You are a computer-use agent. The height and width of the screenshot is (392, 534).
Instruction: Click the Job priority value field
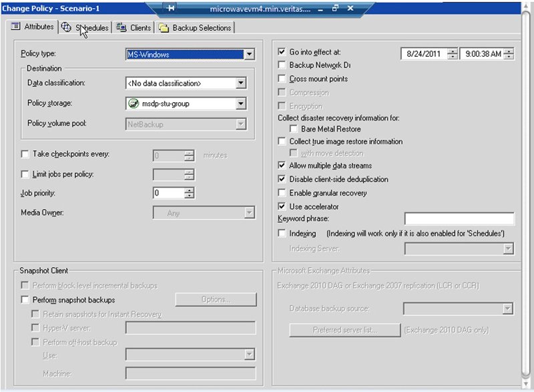point(169,193)
